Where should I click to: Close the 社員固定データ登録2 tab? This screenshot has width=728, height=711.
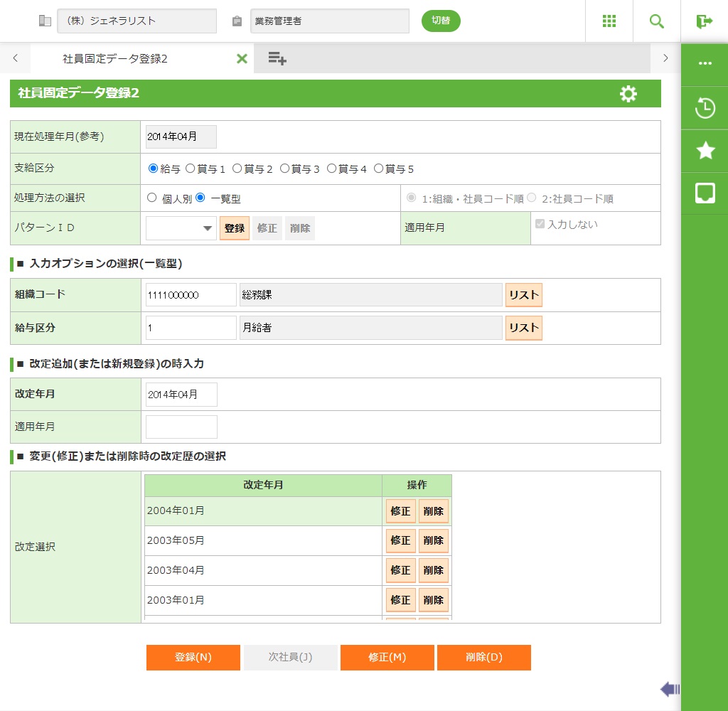click(242, 59)
